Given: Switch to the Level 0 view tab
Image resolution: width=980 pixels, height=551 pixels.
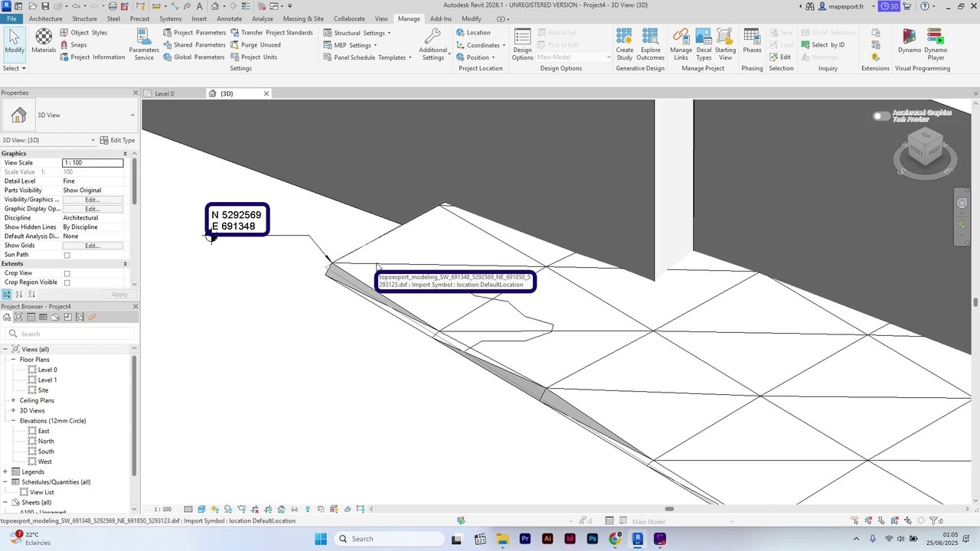Looking at the screenshot, I should (x=165, y=93).
